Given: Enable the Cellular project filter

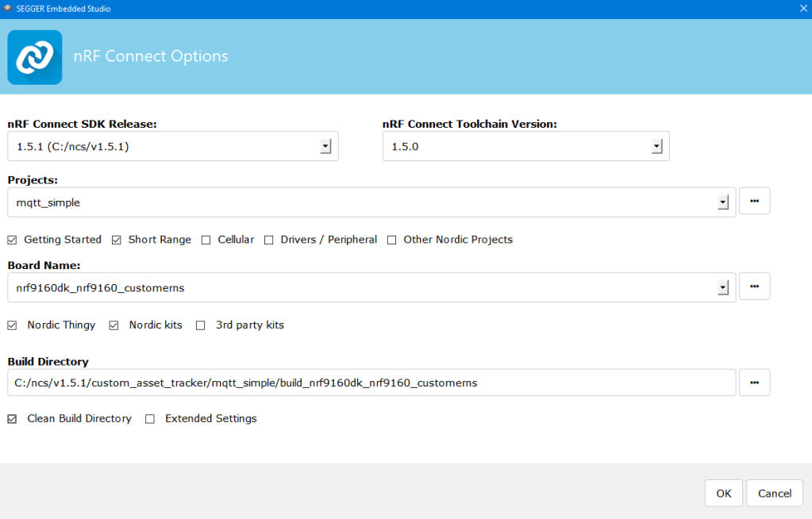Looking at the screenshot, I should [206, 240].
